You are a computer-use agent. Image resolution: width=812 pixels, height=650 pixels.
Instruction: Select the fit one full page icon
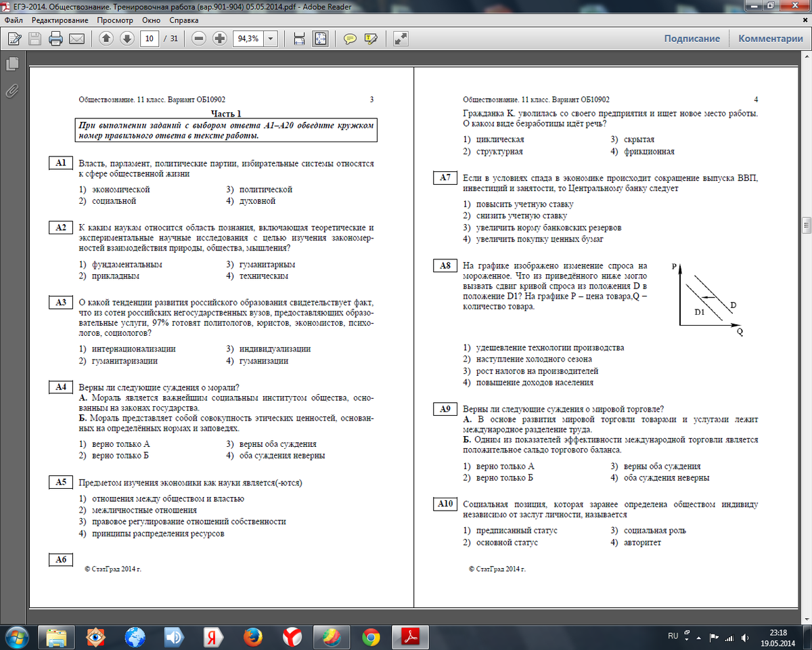320,39
